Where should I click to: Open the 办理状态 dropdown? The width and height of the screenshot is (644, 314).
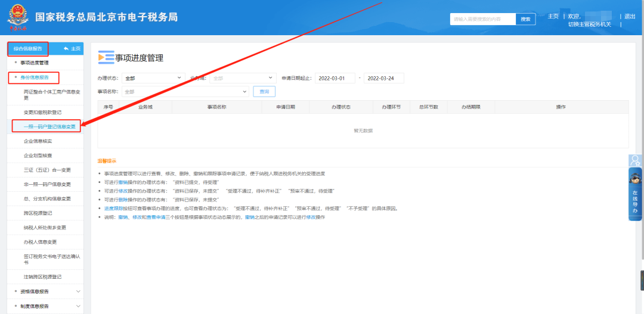(154, 78)
